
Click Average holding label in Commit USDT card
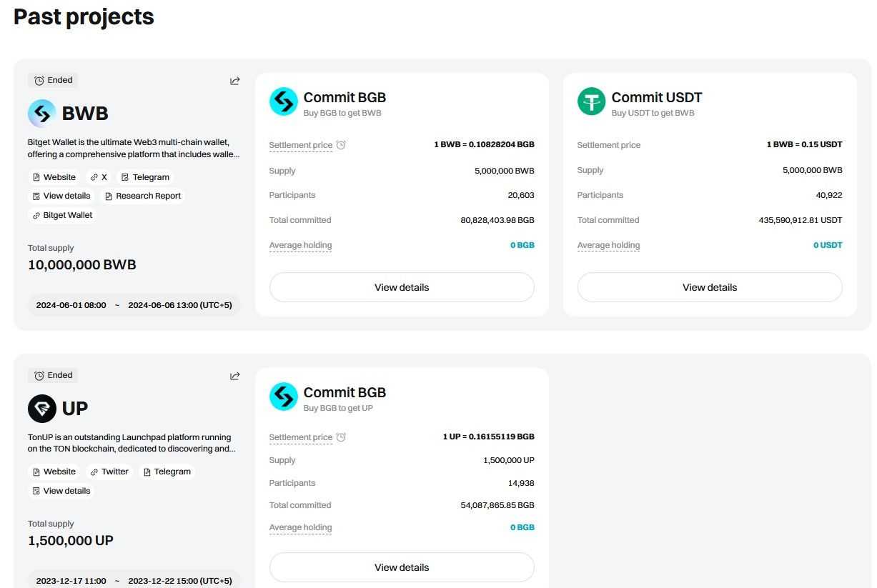[x=608, y=245]
